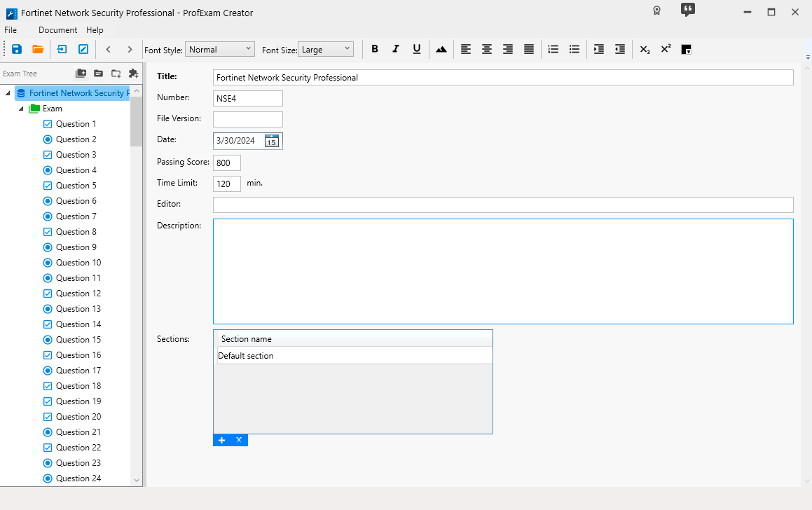Open the date picker calendar icon
The width and height of the screenshot is (812, 510).
tap(272, 141)
